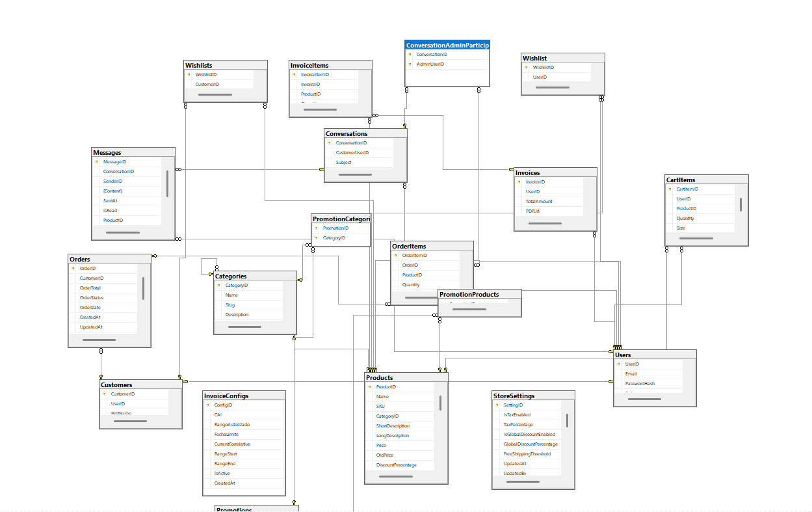
Task: Click the key icon for ConfigID in InvoiceConfigs
Action: (209, 405)
